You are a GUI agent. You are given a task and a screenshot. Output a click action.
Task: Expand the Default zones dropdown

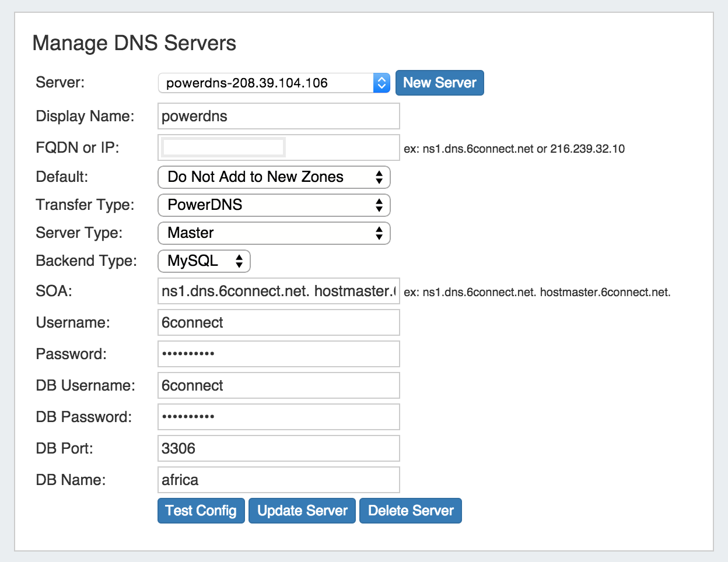[274, 177]
